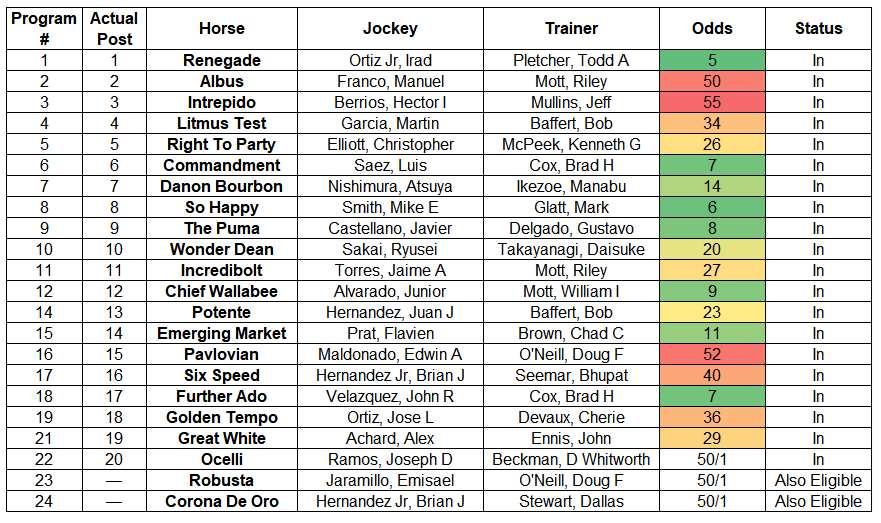Click trainer Pletcher, Todd A
The height and width of the screenshot is (523, 881).
tap(571, 60)
